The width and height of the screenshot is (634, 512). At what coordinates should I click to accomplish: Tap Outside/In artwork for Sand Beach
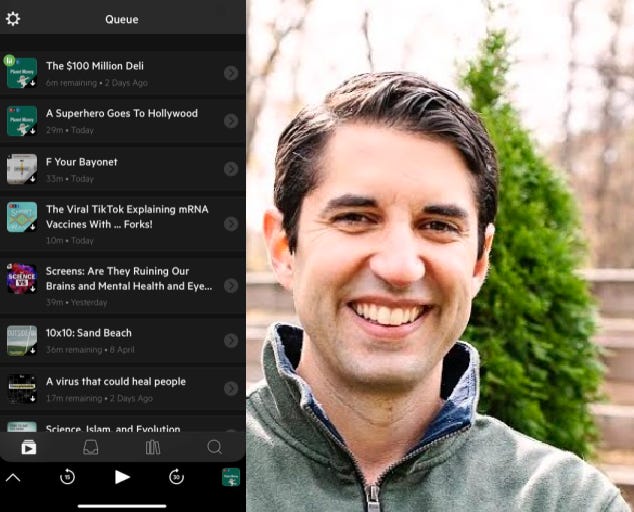coord(22,341)
